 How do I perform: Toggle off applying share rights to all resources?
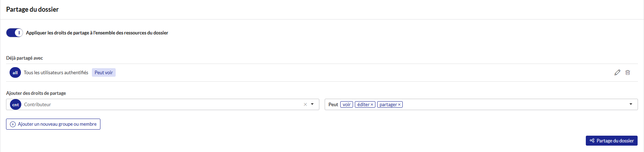pyautogui.click(x=15, y=33)
